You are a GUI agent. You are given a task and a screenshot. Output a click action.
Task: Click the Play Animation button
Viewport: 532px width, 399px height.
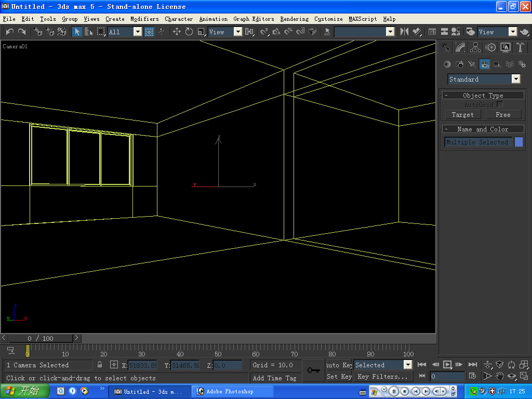(x=447, y=365)
